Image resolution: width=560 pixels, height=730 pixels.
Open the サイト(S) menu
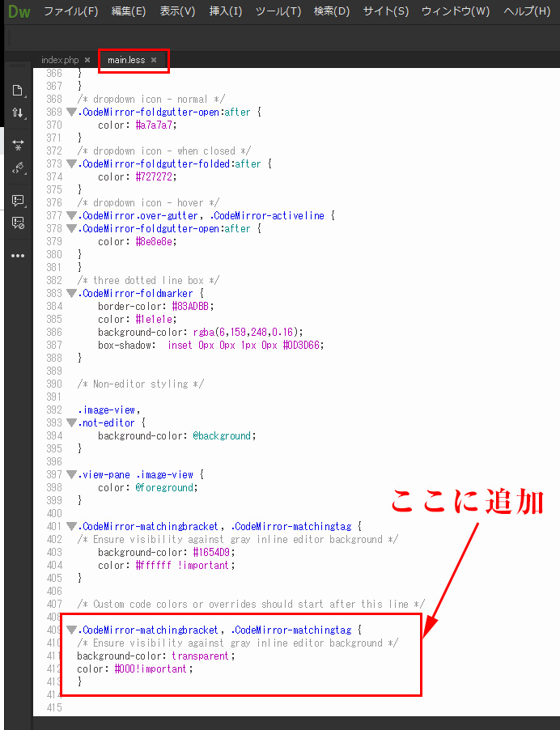(386, 11)
